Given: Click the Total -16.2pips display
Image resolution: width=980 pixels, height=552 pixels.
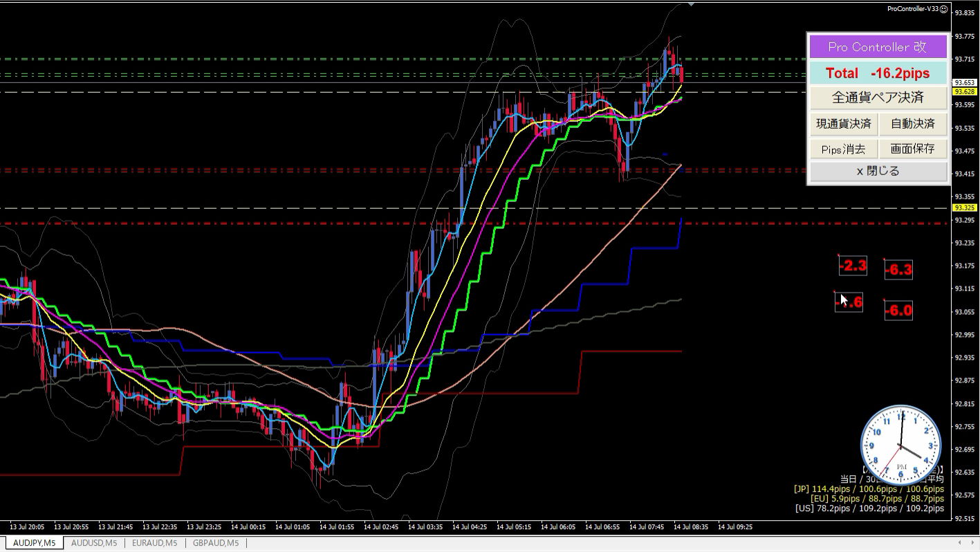Looking at the screenshot, I should 878,73.
